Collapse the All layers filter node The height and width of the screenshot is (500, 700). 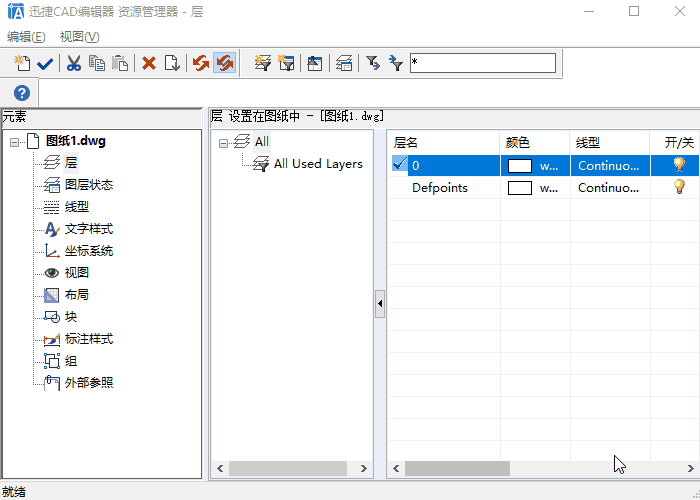click(x=224, y=142)
